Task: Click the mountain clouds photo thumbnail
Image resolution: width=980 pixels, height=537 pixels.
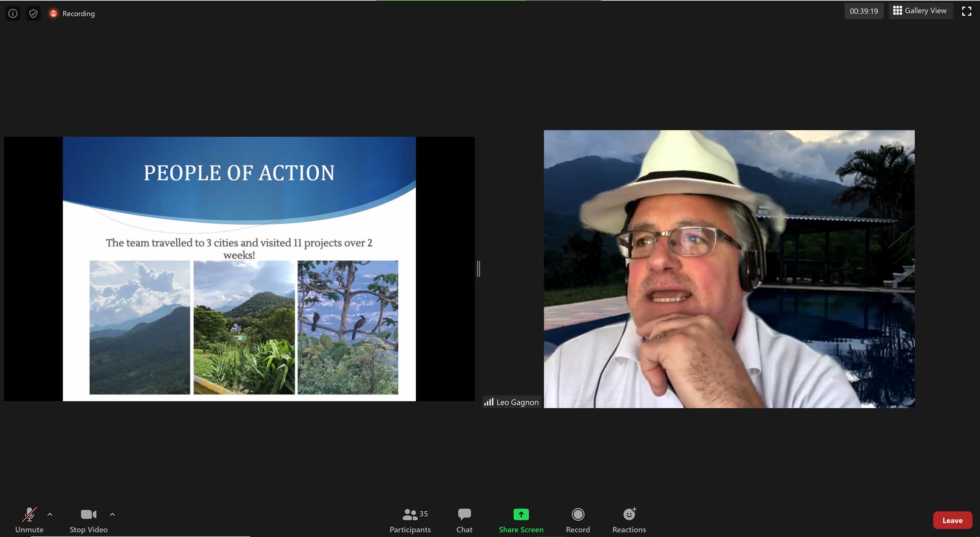Action: [x=140, y=327]
